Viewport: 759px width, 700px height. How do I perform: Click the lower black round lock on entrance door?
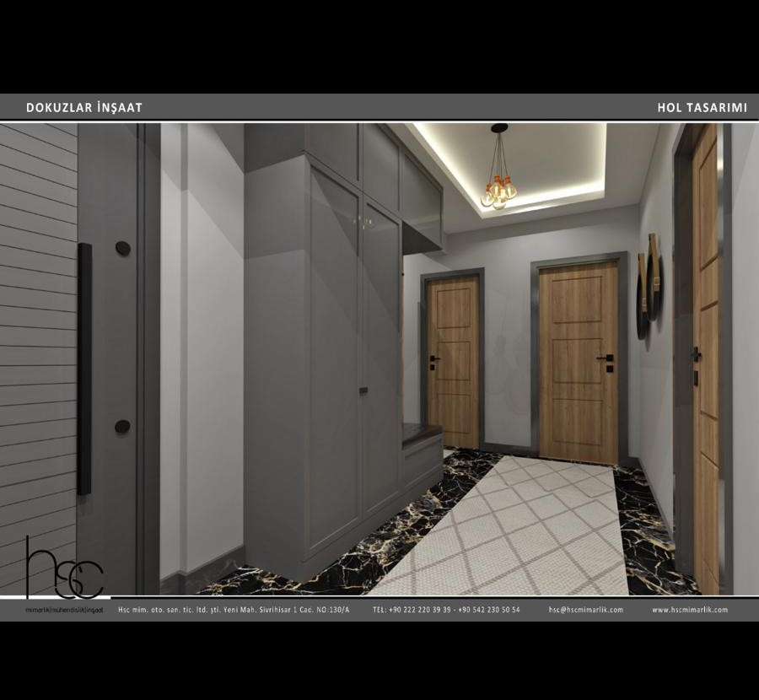123,427
